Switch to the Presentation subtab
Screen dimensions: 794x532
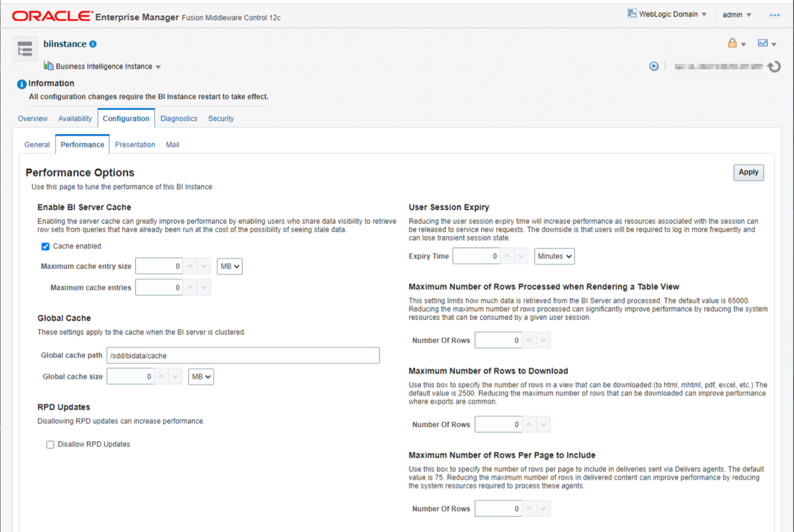tap(135, 145)
